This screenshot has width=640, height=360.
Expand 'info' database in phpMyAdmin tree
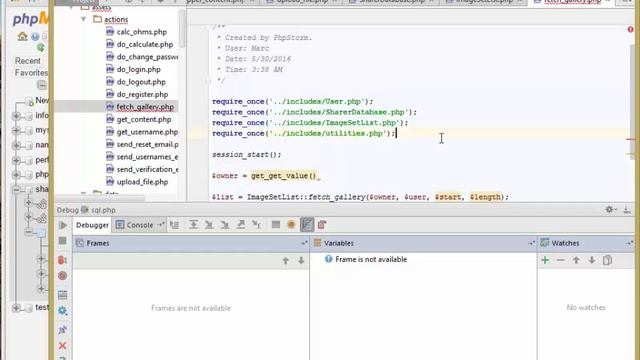point(16,116)
